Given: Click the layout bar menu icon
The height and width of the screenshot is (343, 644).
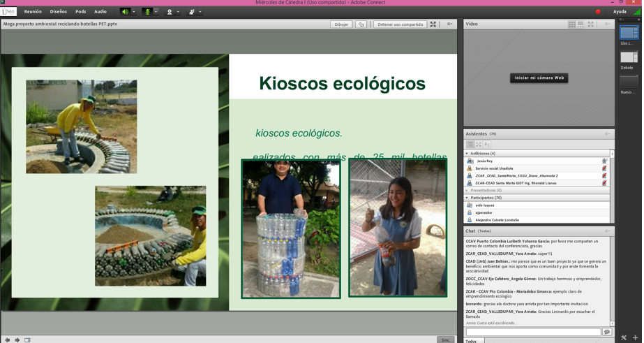Looking at the screenshot, I should [x=622, y=20].
